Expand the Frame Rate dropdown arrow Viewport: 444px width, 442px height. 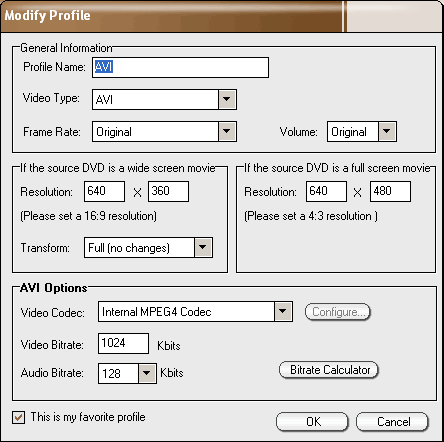[x=227, y=131]
